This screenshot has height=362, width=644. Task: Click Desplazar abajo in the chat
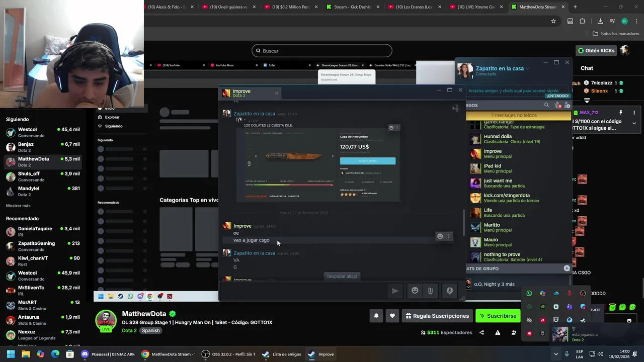[342, 276]
